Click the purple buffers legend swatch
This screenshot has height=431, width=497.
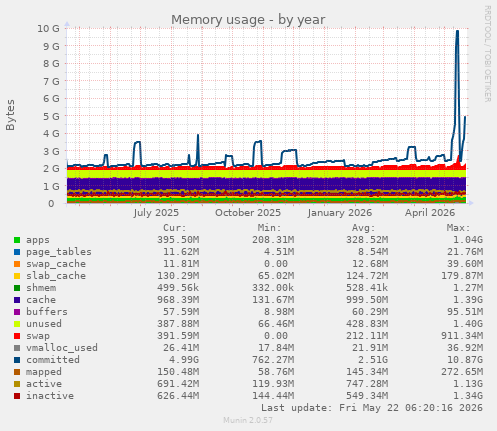point(17,312)
